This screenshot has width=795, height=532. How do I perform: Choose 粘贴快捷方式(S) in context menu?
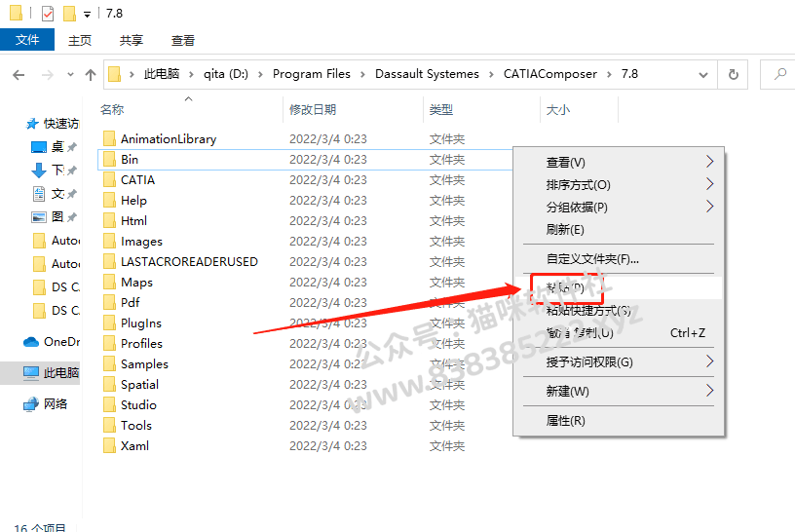pos(619,311)
